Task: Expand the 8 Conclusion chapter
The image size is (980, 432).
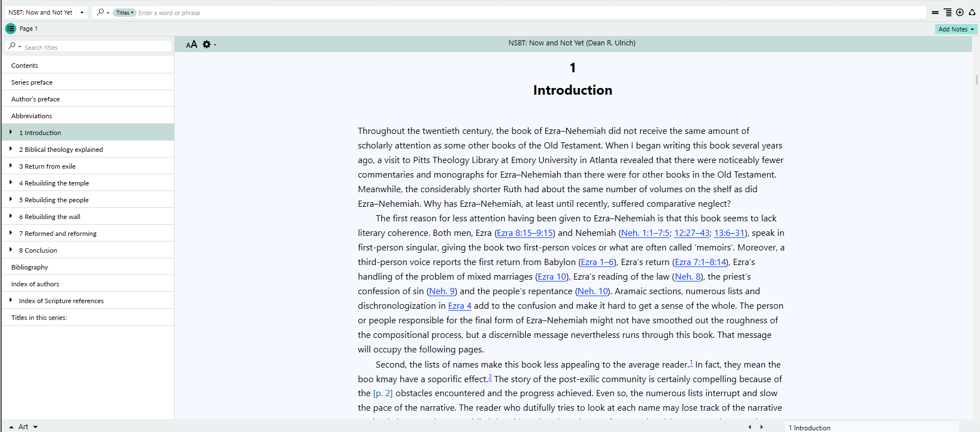Action: pyautogui.click(x=11, y=250)
